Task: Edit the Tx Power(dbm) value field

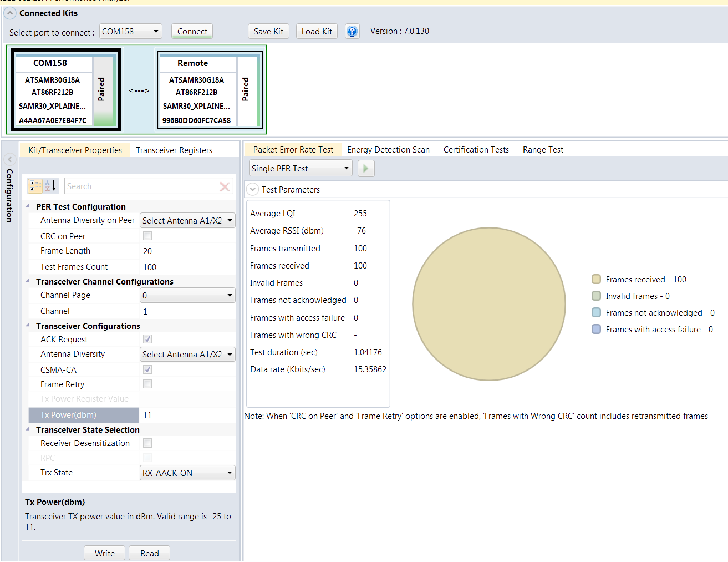Action: click(x=187, y=415)
